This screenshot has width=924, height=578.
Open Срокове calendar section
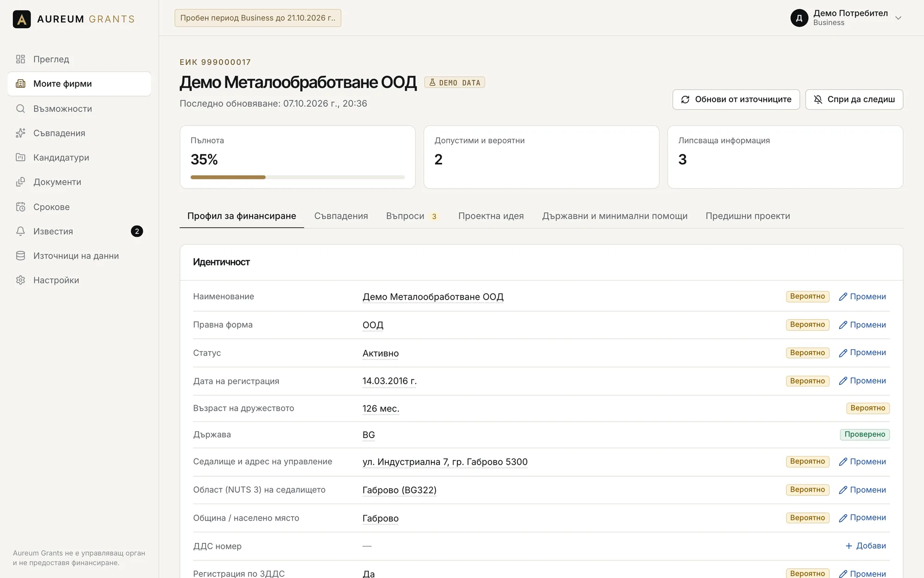pos(79,207)
